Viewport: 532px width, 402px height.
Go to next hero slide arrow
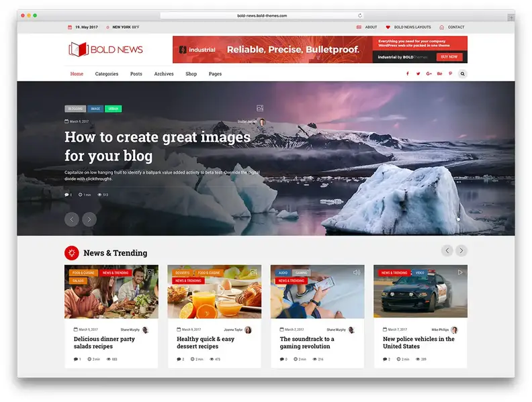[89, 219]
